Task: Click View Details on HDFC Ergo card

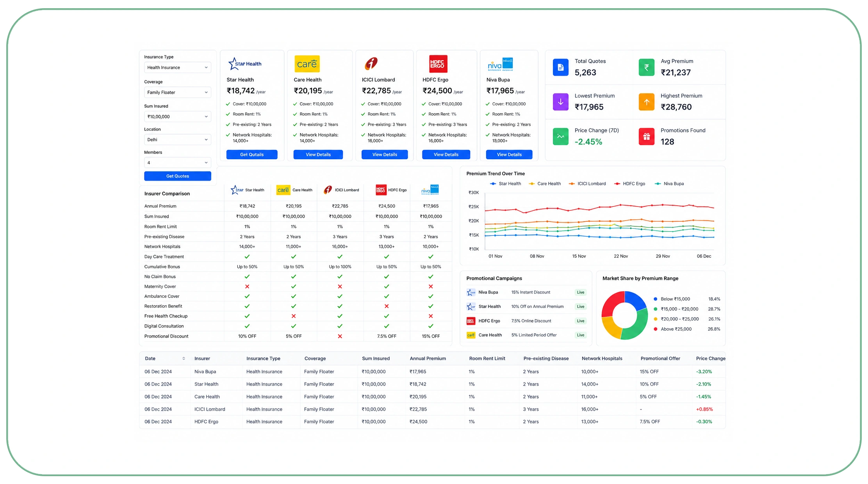Action: [446, 155]
